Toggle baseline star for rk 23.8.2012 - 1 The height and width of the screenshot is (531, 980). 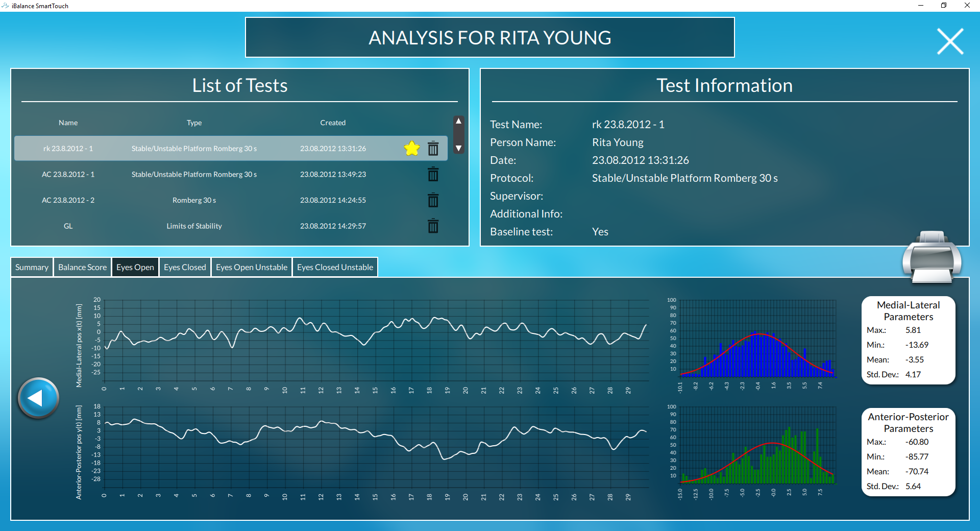(412, 149)
